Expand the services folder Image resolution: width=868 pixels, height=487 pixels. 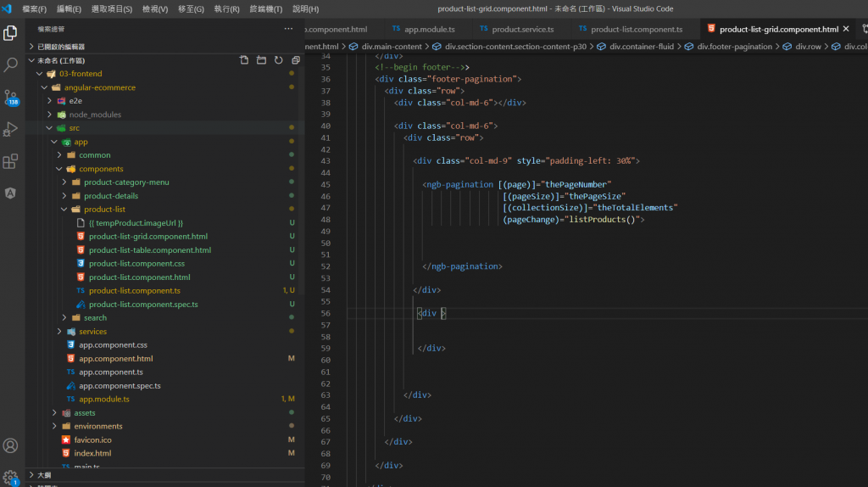coord(92,332)
